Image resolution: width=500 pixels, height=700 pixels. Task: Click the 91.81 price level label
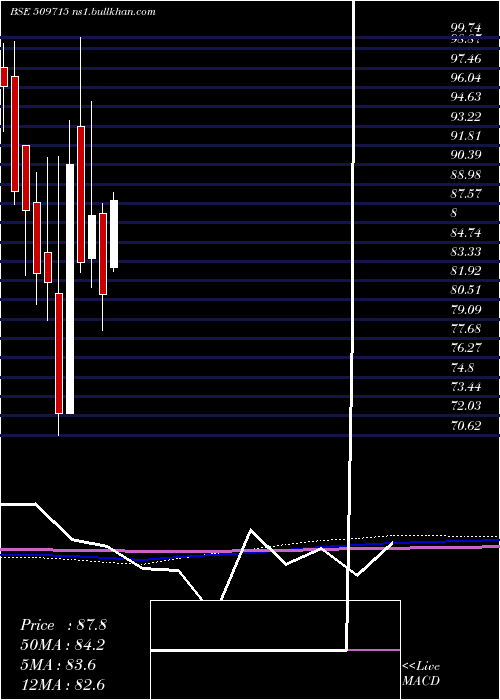[x=466, y=136]
